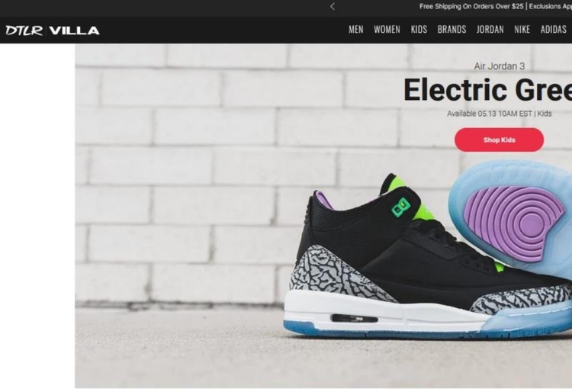Image resolution: width=572 pixels, height=392 pixels.
Task: Open the ADIDAS menu
Action: tap(554, 30)
